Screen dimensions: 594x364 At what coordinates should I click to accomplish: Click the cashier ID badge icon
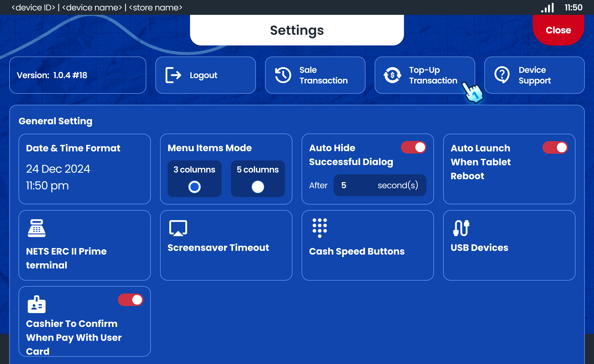[x=37, y=304]
